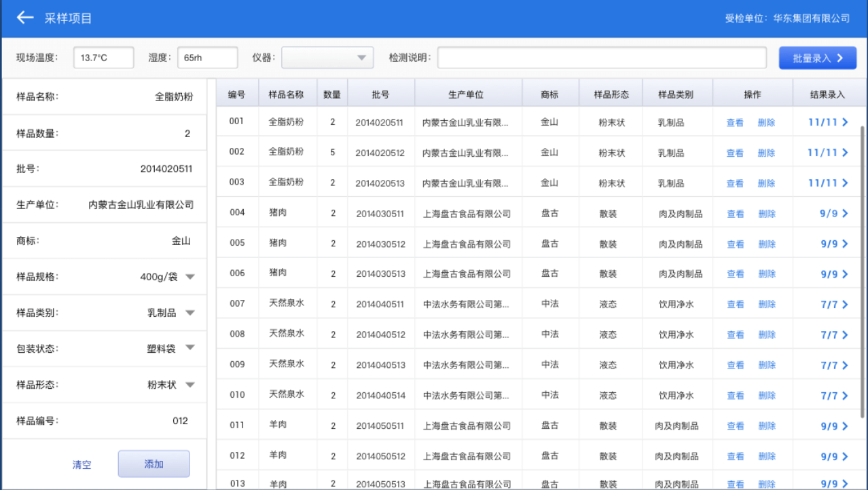Click the 检测说明 text field
This screenshot has height=490, width=868.
(x=601, y=58)
